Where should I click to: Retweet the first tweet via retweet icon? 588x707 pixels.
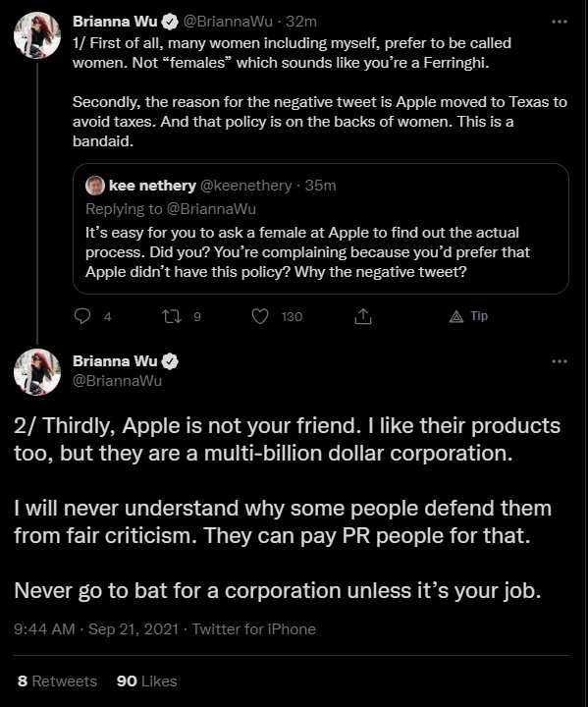172,316
